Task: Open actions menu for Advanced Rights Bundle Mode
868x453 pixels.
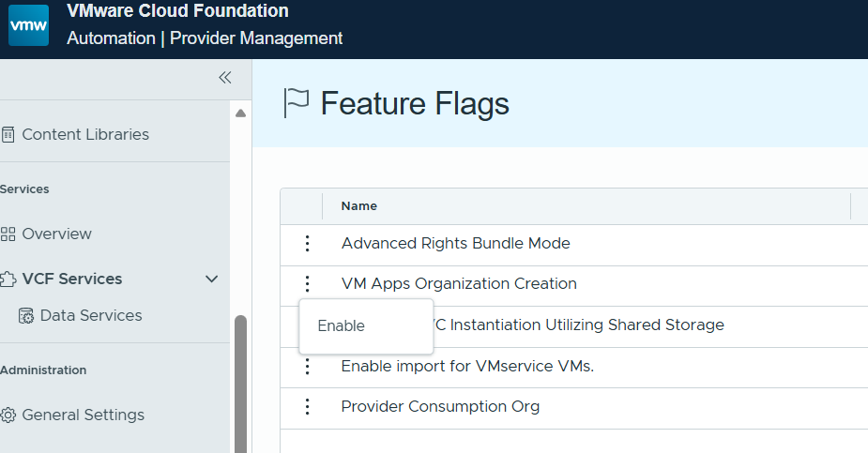Action: click(306, 244)
